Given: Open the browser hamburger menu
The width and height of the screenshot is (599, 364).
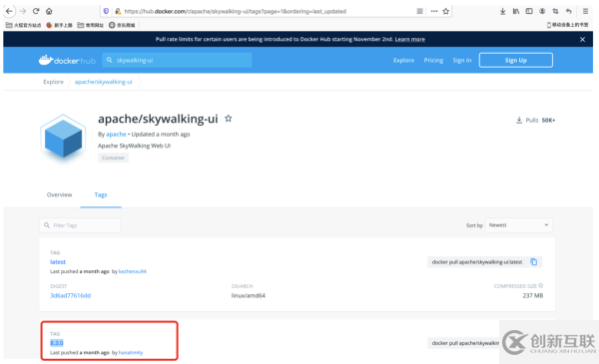Looking at the screenshot, I should tap(585, 11).
